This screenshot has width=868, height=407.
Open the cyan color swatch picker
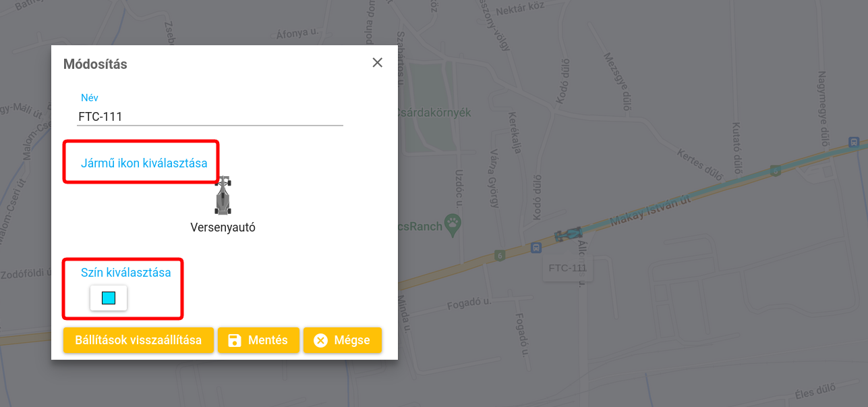pos(109,298)
